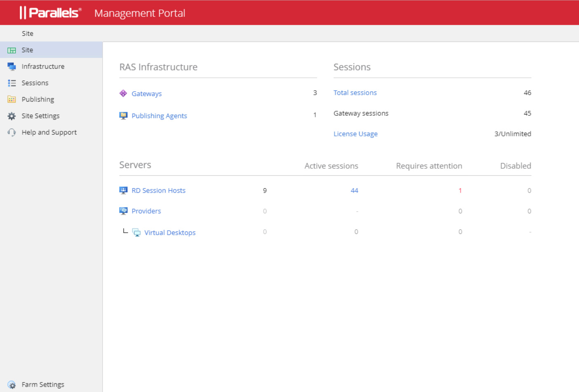The width and height of the screenshot is (579, 392).
Task: Select the Help and Support headset icon
Action: click(x=12, y=132)
